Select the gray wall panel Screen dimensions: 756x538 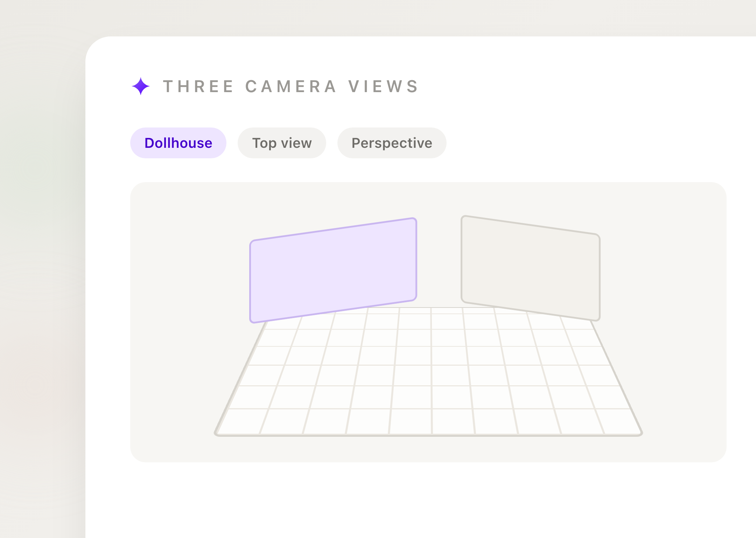tap(531, 268)
